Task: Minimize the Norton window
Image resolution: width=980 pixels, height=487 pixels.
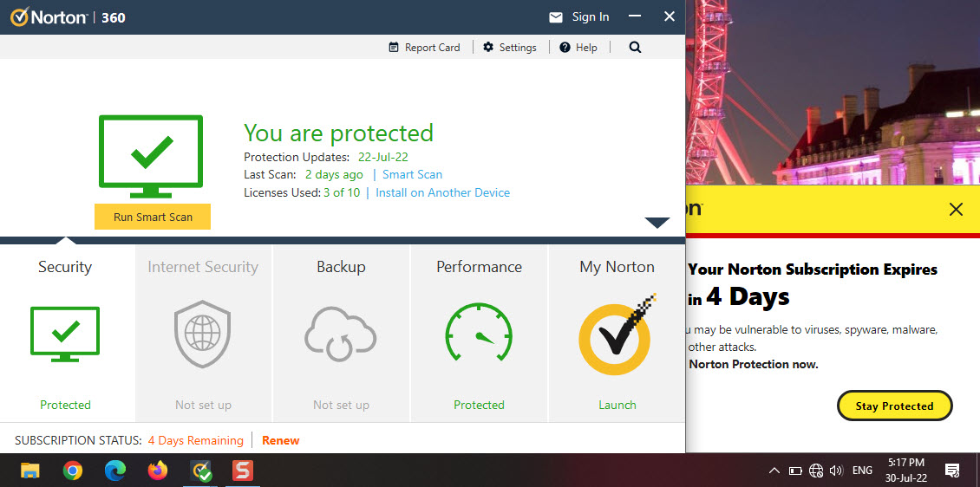Action: coord(634,16)
